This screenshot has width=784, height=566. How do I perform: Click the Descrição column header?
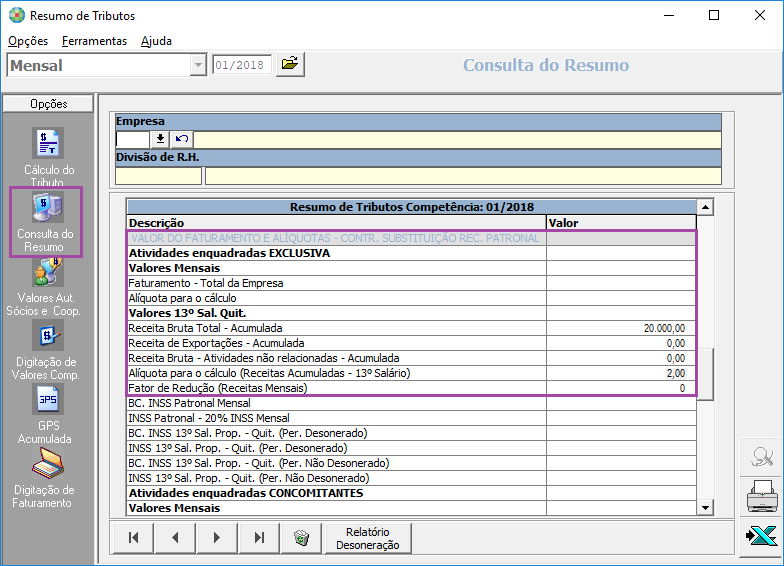point(336,223)
